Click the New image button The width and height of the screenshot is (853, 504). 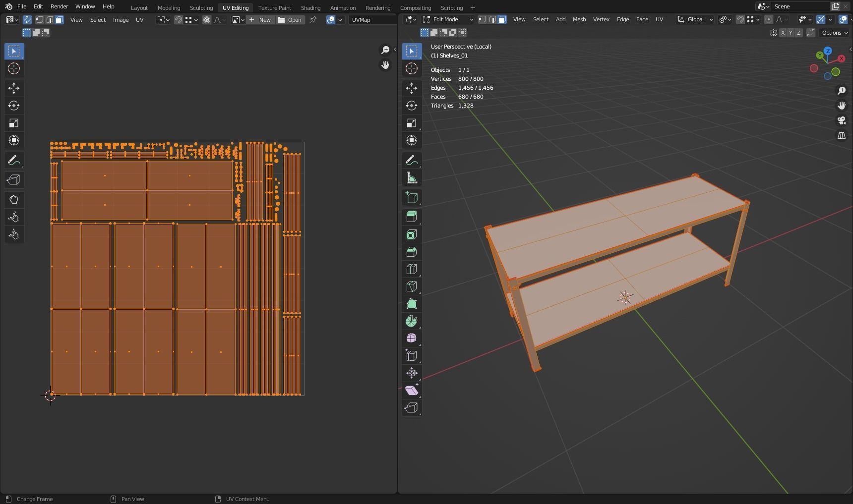[260, 20]
